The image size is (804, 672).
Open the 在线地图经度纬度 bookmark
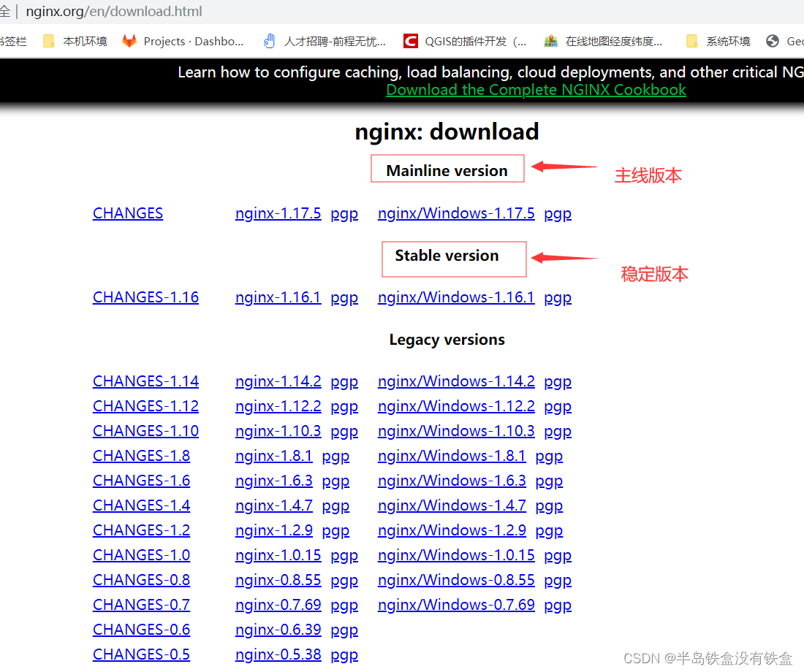[603, 42]
